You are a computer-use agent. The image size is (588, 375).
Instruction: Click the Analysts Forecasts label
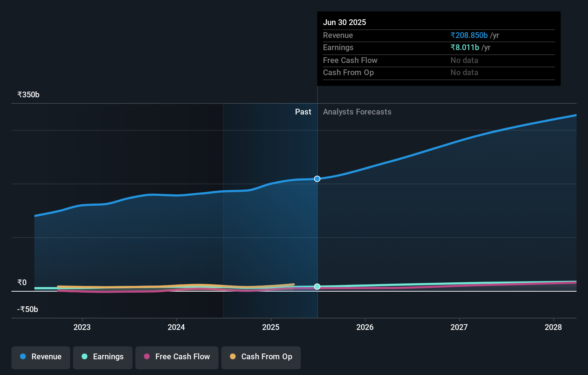(357, 112)
